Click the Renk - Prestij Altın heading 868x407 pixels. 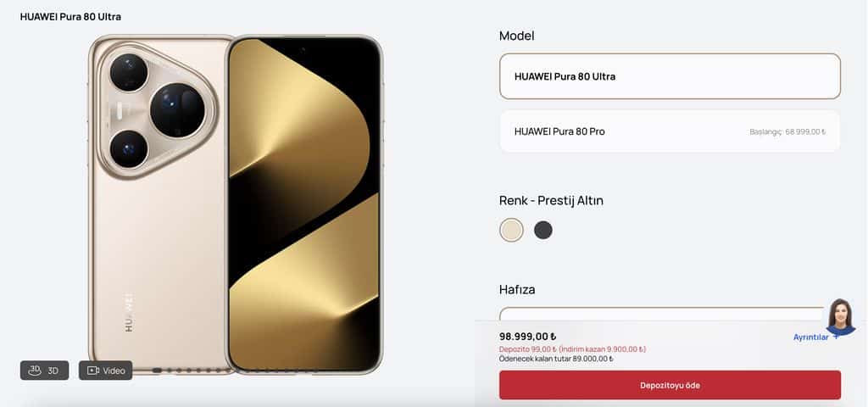coord(551,200)
